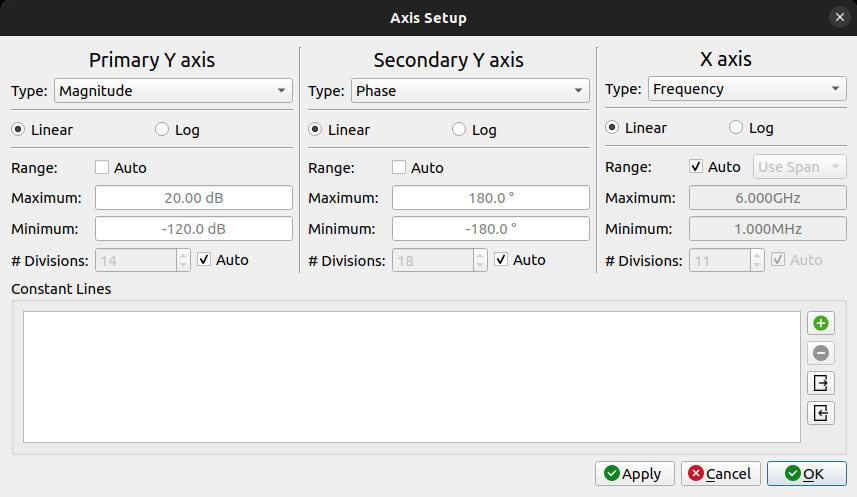The width and height of the screenshot is (857, 497).
Task: Select Log scale for X axis
Action: coord(736,128)
